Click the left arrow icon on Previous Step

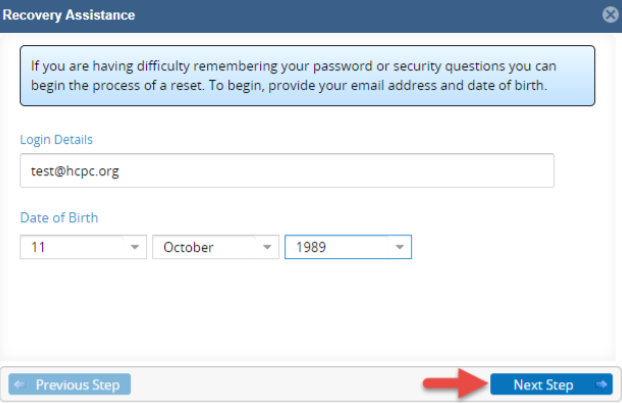[x=19, y=384]
